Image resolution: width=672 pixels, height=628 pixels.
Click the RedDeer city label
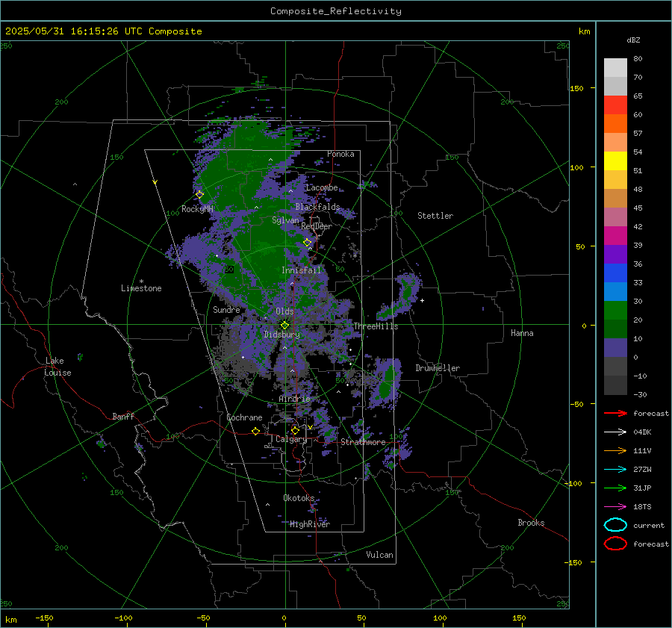(x=317, y=226)
